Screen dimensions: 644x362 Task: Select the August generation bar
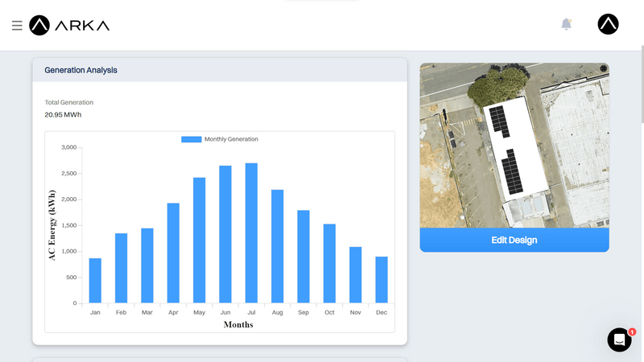(x=277, y=246)
